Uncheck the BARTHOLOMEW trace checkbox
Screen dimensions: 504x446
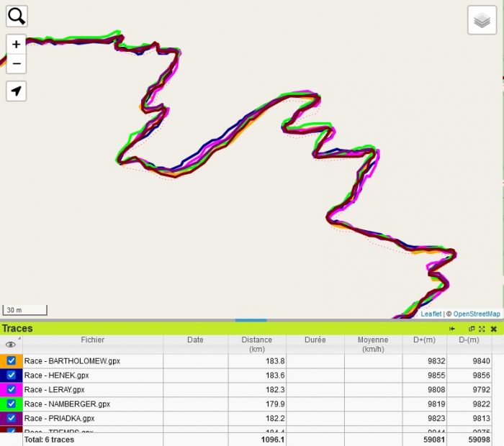12,360
